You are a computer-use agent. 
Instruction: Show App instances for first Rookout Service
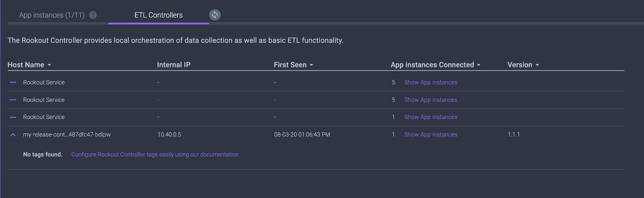431,82
